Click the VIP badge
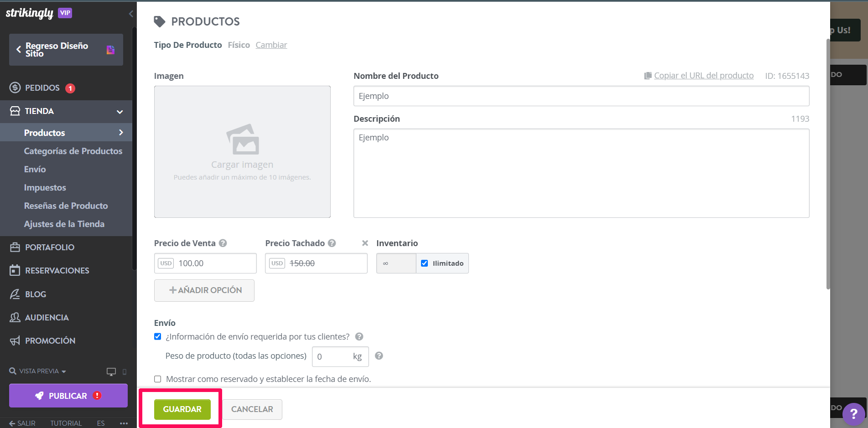The image size is (868, 428). [65, 13]
